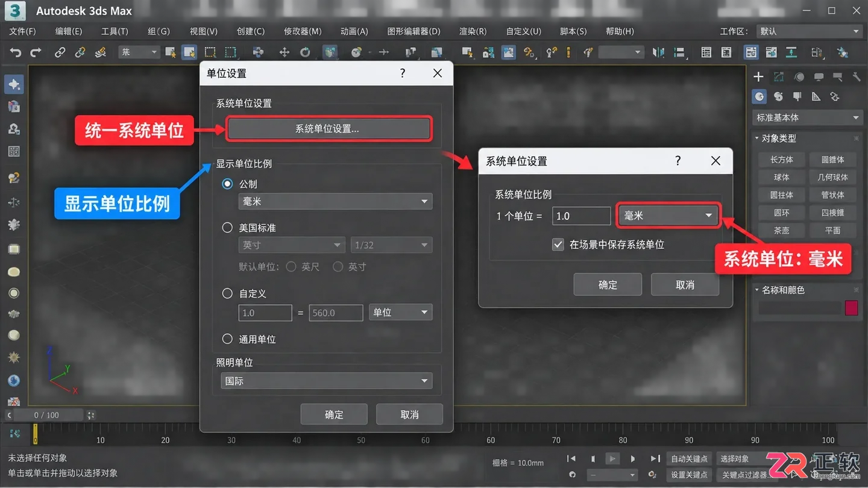The height and width of the screenshot is (488, 868).
Task: Toggle 在场景中保存系统单位 checkbox
Action: click(558, 245)
